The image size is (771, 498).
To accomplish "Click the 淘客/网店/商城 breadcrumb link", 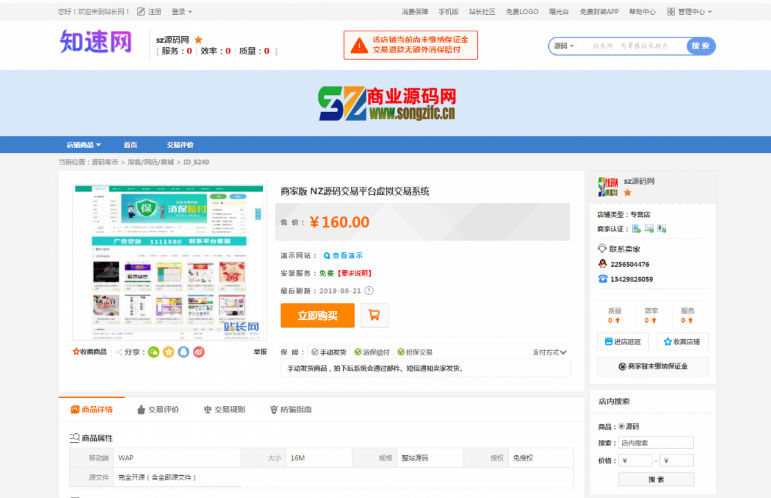I will pos(150,162).
